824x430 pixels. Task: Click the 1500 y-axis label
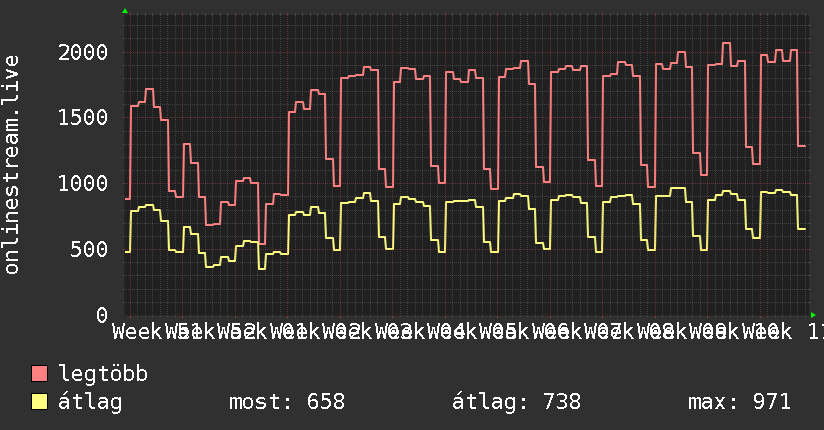pyautogui.click(x=83, y=117)
